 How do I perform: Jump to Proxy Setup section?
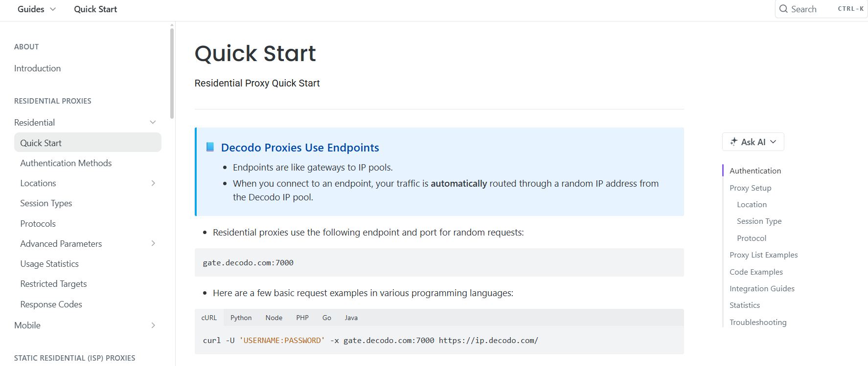coord(751,188)
